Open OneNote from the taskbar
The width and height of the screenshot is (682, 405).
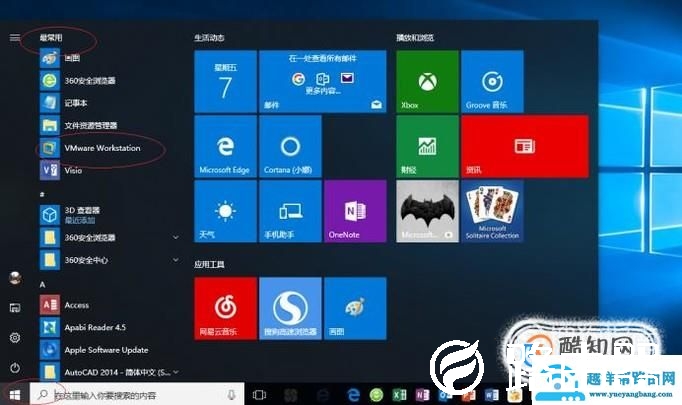pyautogui.click(x=422, y=395)
